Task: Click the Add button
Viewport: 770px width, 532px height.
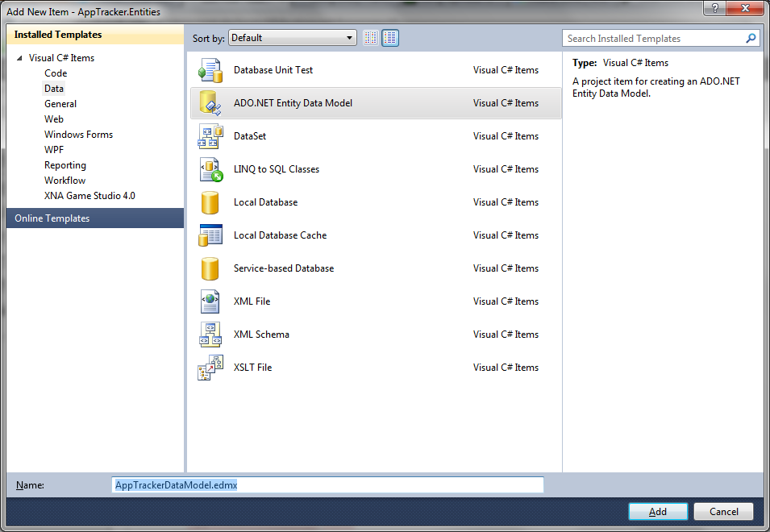Action: point(658,512)
